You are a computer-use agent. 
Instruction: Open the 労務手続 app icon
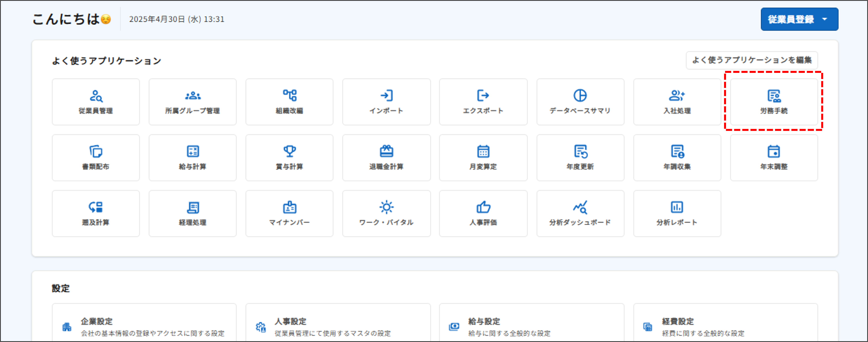coord(774,102)
